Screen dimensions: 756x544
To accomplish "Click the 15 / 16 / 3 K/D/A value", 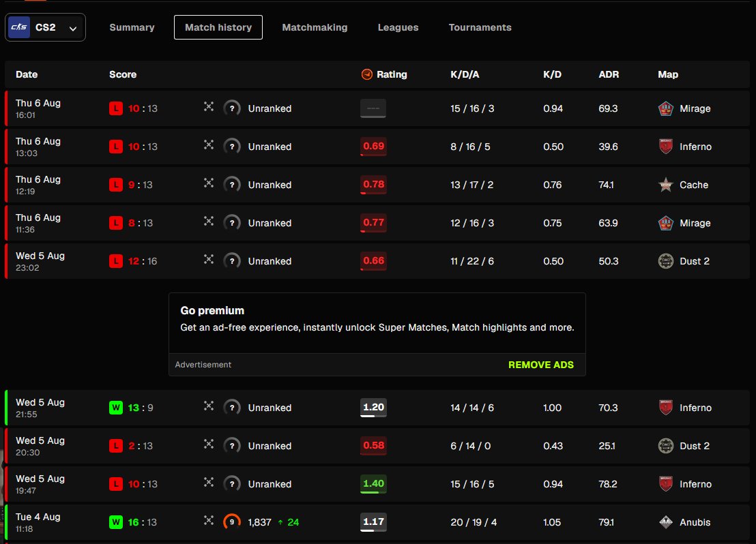I will click(x=472, y=108).
